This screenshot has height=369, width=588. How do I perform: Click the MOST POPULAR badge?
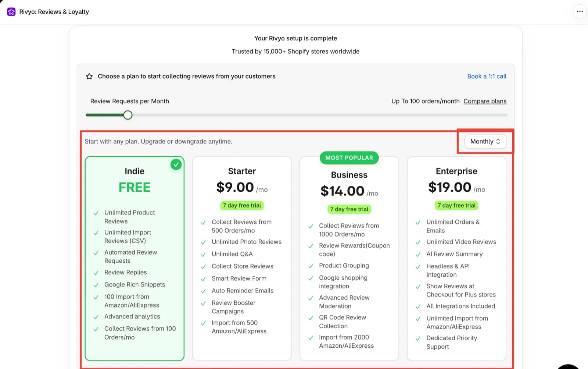tap(349, 158)
